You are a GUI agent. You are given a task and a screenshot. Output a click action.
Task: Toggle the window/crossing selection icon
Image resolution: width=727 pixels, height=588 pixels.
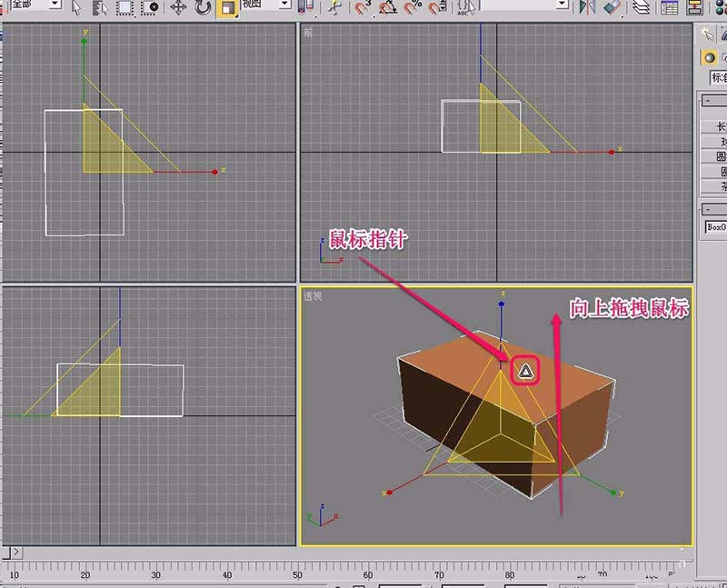coord(150,7)
